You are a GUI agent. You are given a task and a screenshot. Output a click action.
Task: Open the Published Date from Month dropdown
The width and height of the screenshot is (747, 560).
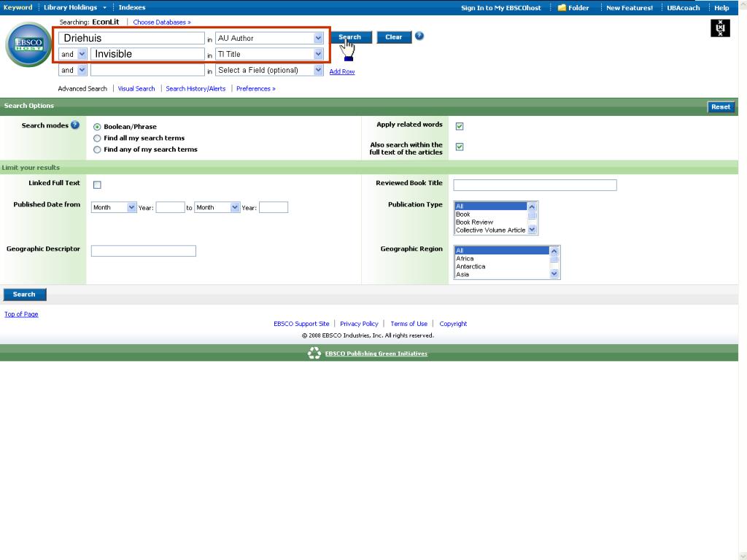pos(114,207)
